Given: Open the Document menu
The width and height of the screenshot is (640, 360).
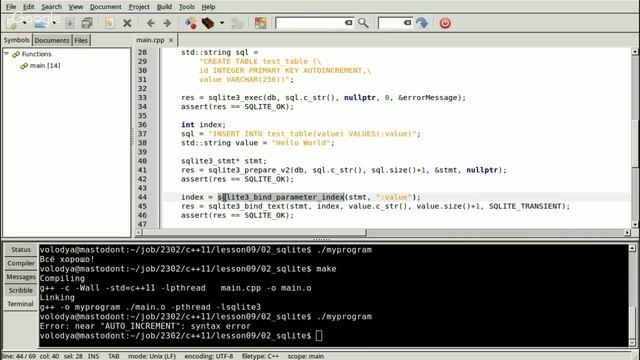Looking at the screenshot, I should (x=106, y=7).
